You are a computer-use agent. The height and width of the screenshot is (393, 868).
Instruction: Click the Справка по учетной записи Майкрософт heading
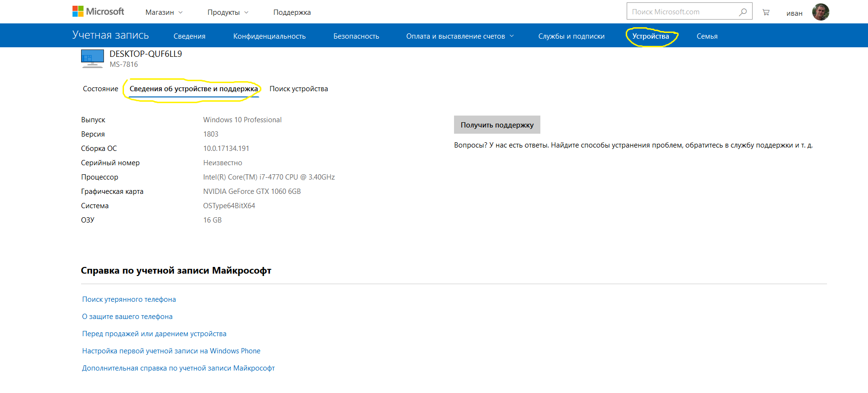176,271
